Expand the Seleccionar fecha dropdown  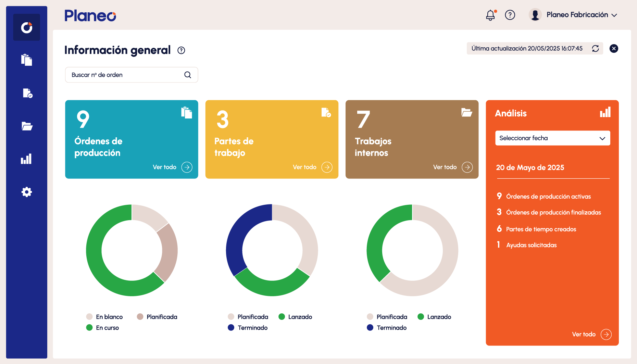coord(552,138)
